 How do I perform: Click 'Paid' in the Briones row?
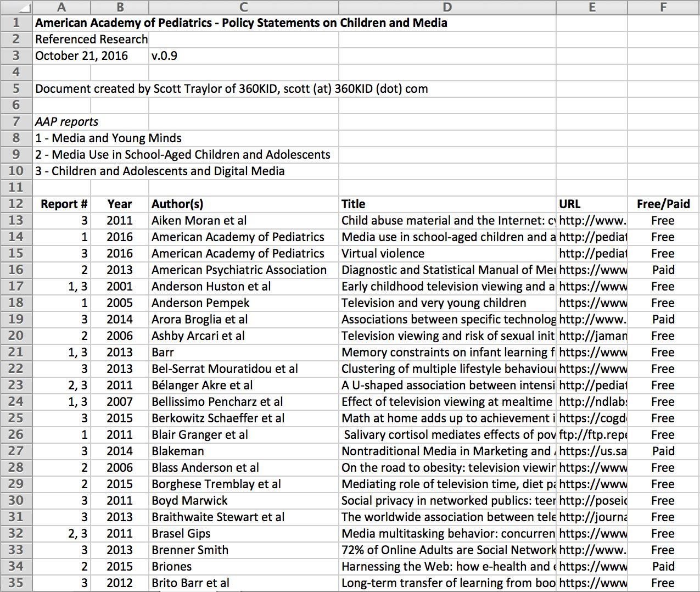click(x=663, y=566)
